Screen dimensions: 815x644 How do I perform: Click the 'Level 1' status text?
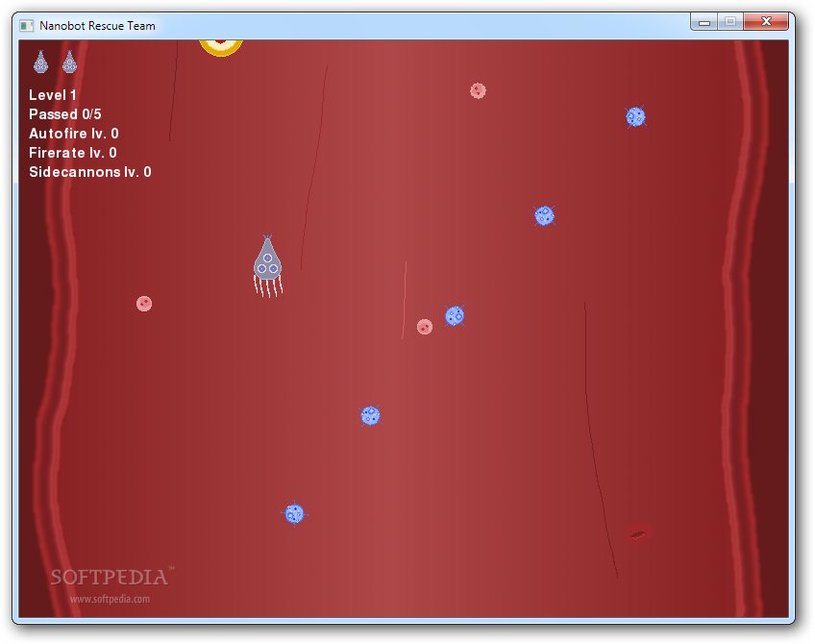pos(53,95)
